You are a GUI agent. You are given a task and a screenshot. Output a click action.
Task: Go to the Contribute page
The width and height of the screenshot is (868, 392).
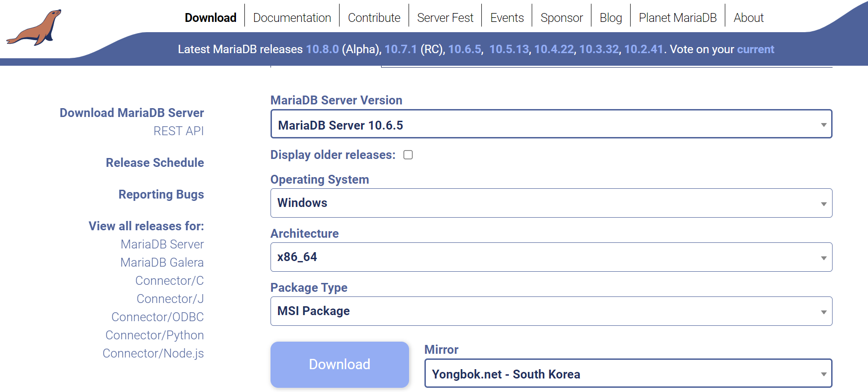click(374, 18)
